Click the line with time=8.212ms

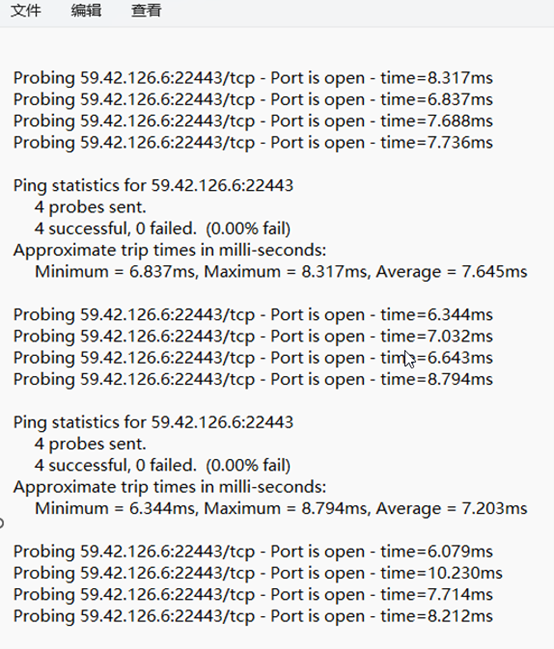253,616
